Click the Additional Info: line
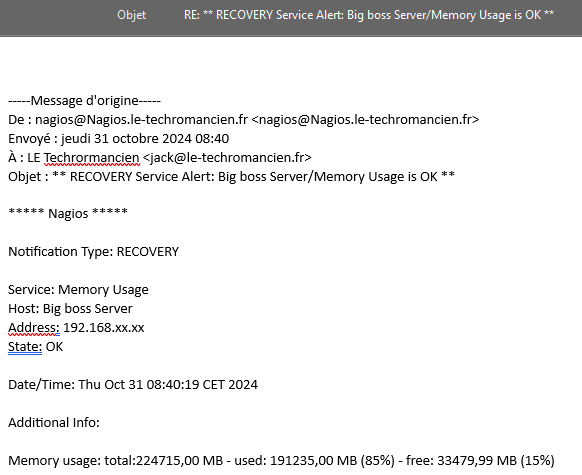 tap(54, 423)
